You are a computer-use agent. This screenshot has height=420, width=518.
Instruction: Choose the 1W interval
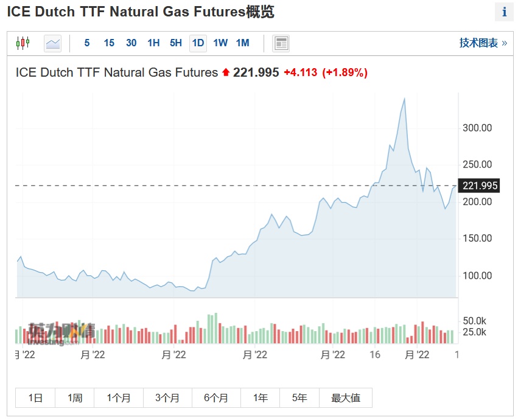coord(220,43)
